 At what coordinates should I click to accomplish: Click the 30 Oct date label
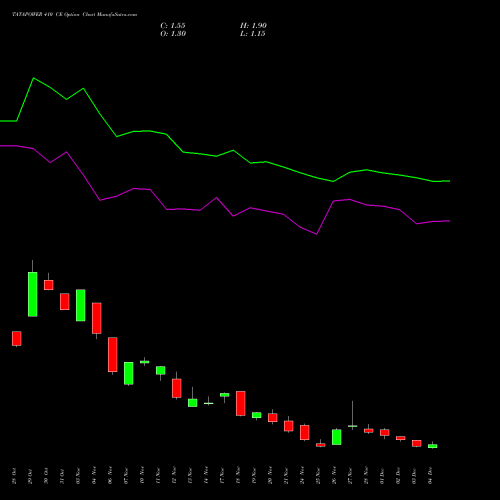point(46,476)
